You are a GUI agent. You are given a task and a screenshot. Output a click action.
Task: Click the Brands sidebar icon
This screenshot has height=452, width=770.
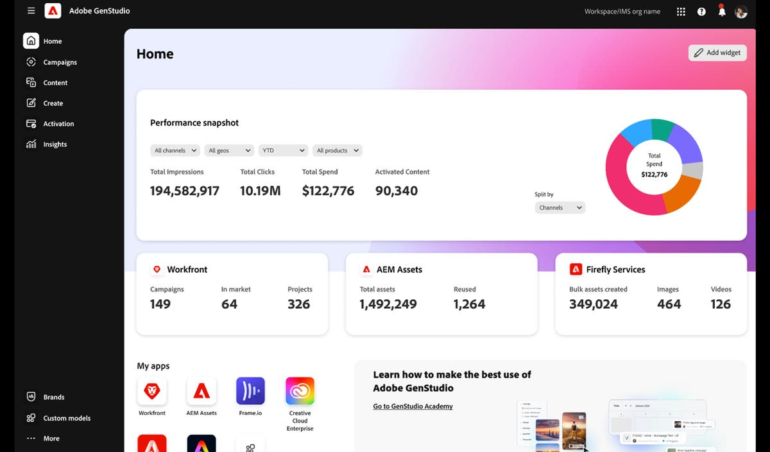click(31, 396)
